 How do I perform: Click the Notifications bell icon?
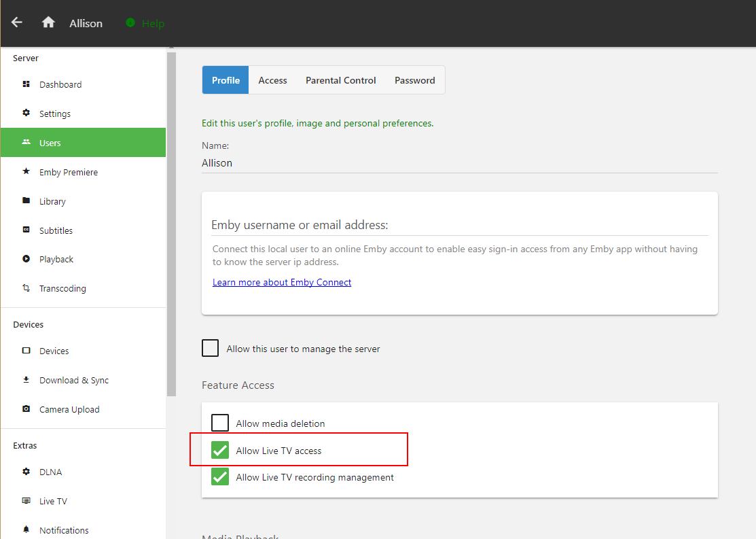[26, 529]
